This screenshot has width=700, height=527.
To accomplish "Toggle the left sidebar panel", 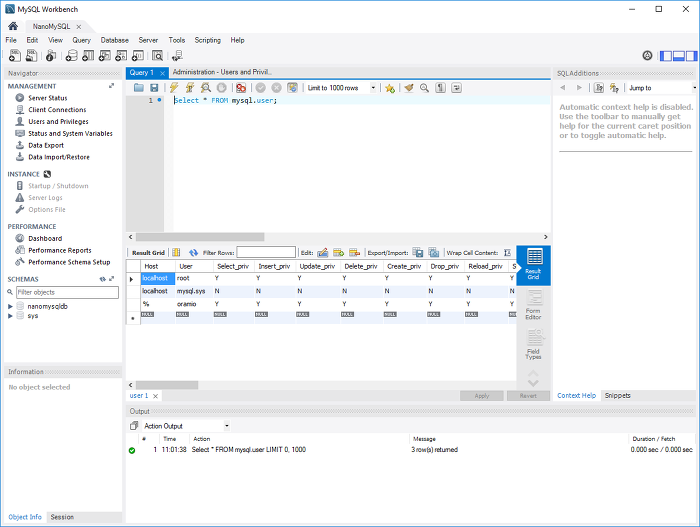I will [x=666, y=56].
